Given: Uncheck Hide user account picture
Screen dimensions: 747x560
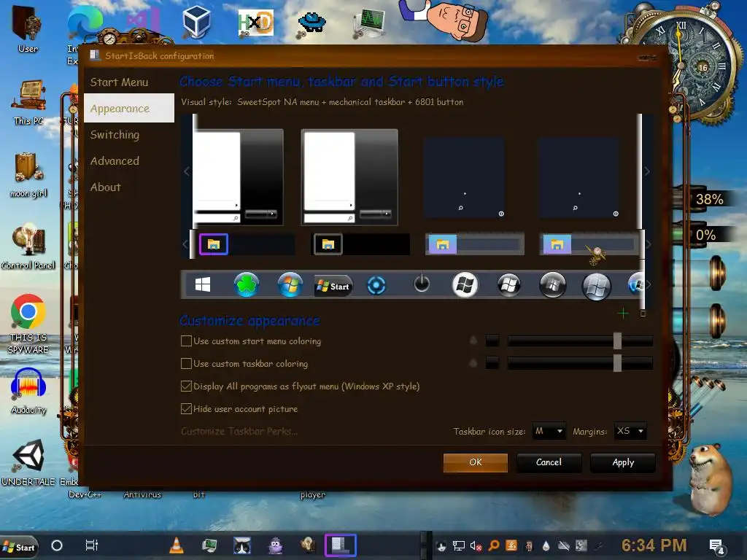Looking at the screenshot, I should tap(186, 408).
